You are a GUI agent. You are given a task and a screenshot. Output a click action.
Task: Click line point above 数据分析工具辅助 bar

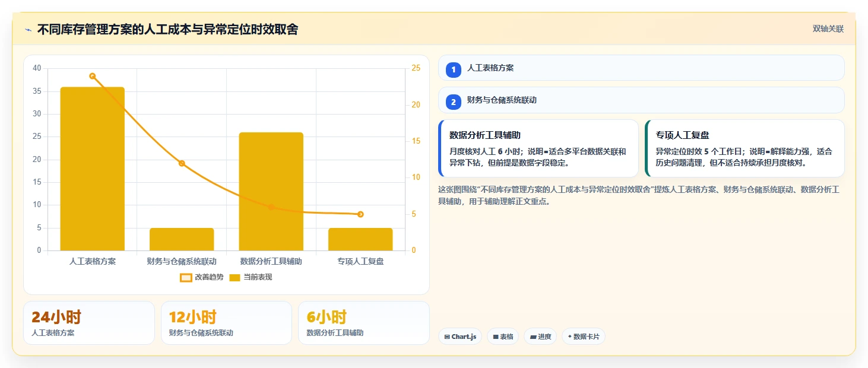[271, 207]
